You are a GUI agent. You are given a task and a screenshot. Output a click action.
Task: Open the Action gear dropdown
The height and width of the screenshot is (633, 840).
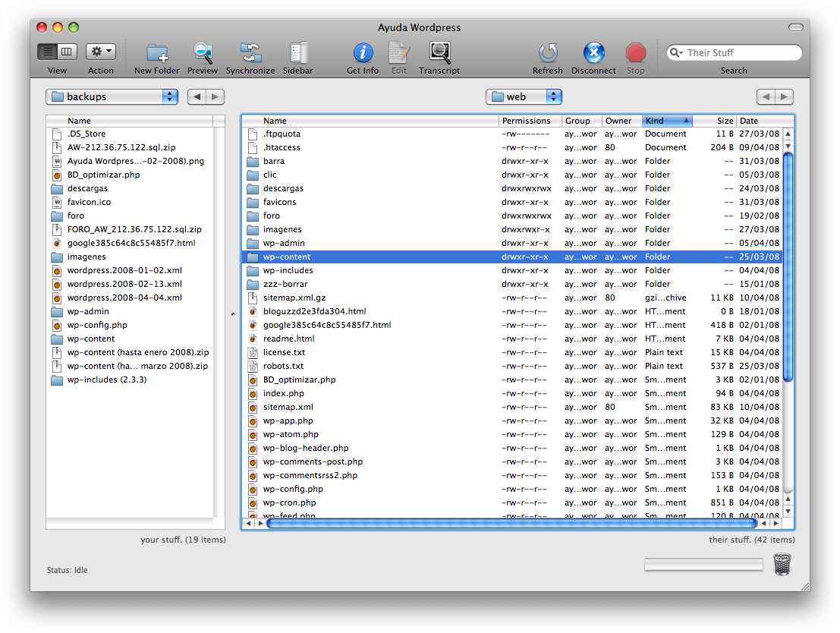(x=100, y=52)
